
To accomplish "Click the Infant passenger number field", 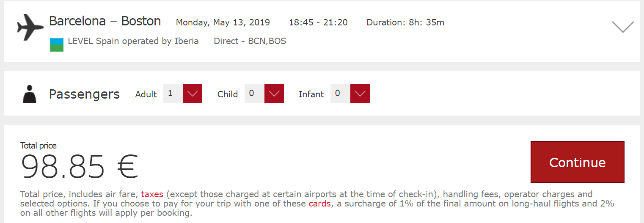I will 340,94.
